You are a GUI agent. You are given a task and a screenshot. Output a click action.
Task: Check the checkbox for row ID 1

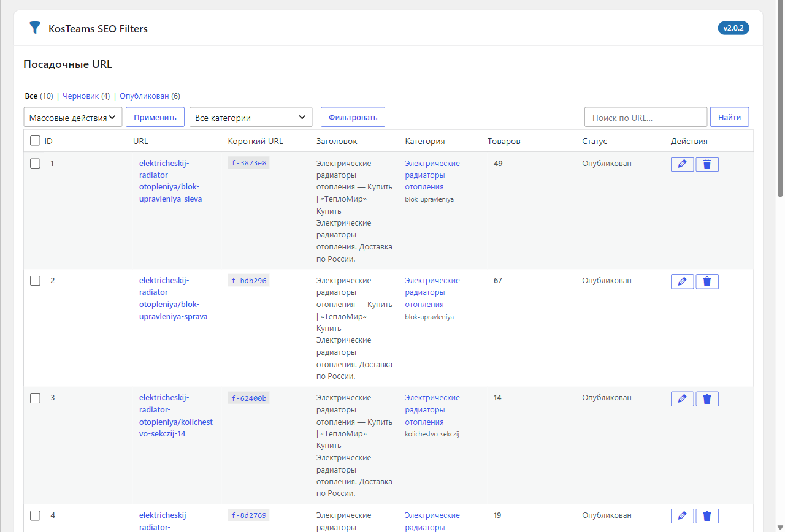[35, 164]
